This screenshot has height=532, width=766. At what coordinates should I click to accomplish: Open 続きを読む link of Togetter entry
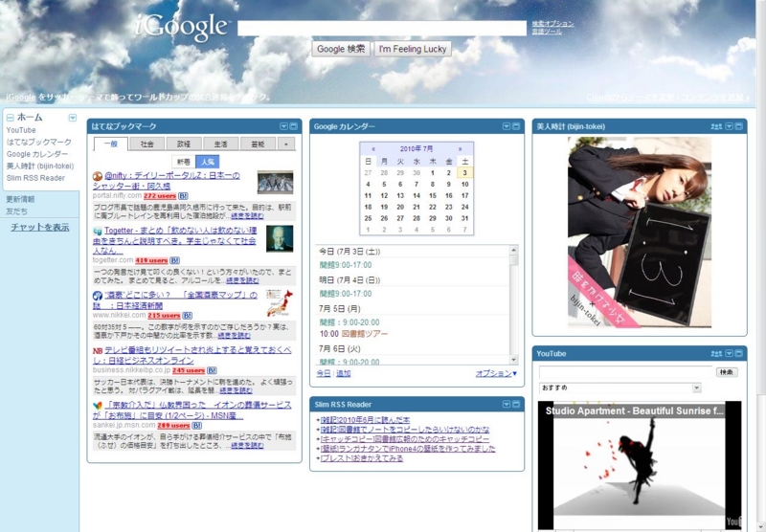pos(243,280)
